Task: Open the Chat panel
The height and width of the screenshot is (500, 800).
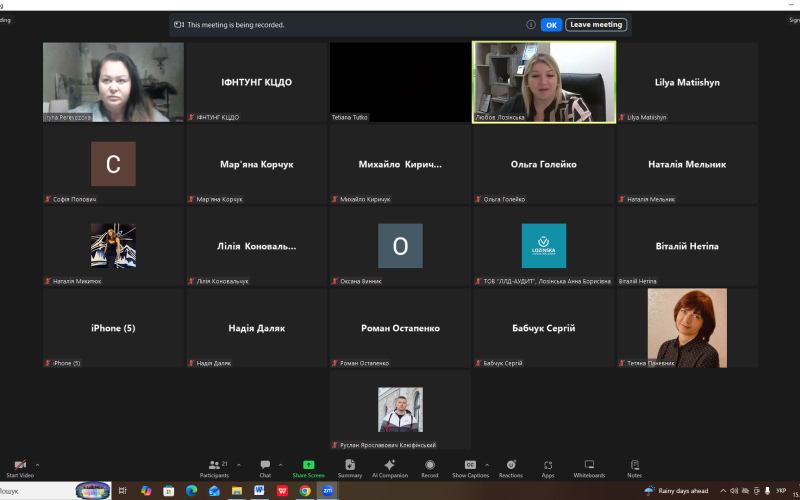Action: [x=265, y=468]
